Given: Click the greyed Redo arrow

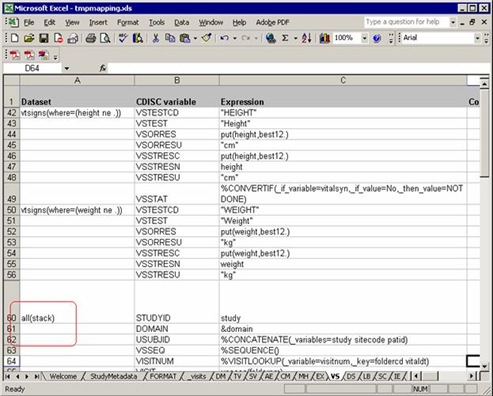Looking at the screenshot, I should [246, 38].
